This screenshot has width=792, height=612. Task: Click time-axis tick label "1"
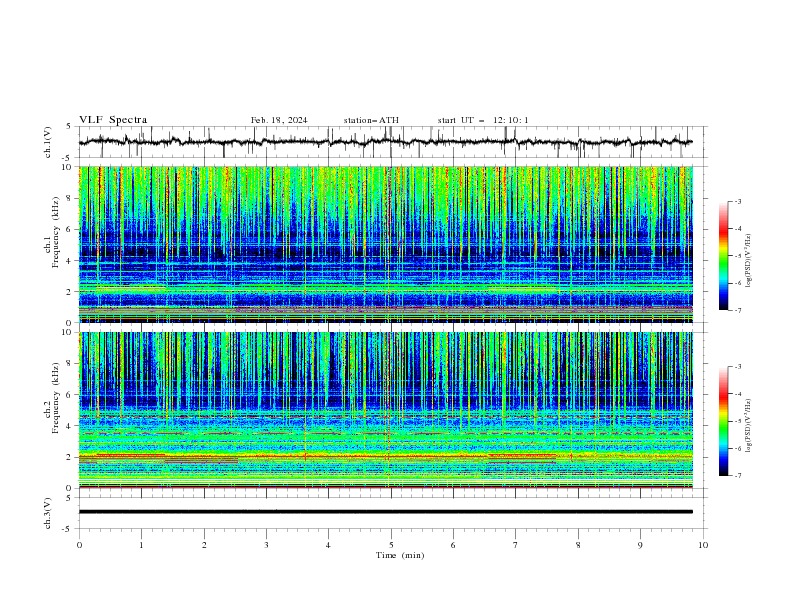141,545
